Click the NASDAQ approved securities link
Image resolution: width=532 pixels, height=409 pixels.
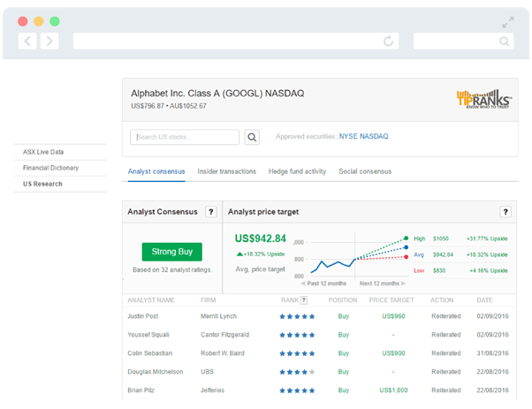[374, 136]
